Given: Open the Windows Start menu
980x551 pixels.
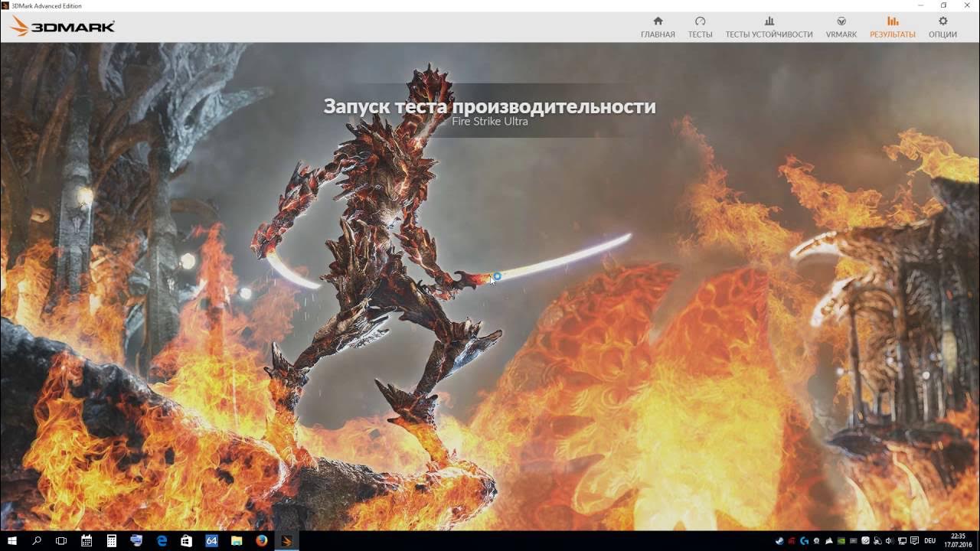Looking at the screenshot, I should 12,540.
